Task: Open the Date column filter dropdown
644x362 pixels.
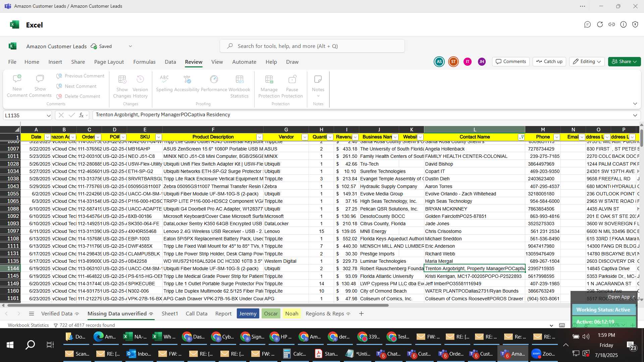Action: point(47,137)
